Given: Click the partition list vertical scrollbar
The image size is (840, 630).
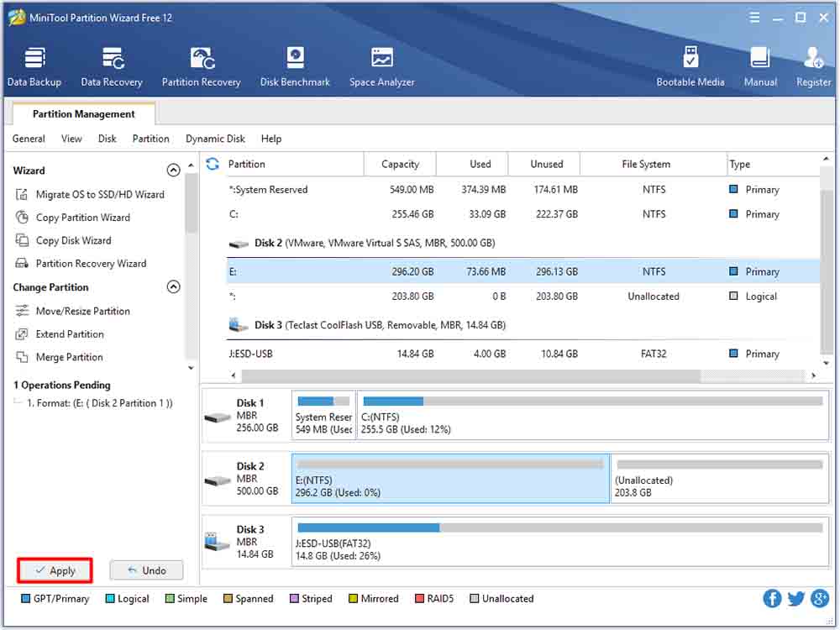Looking at the screenshot, I should pos(827,270).
